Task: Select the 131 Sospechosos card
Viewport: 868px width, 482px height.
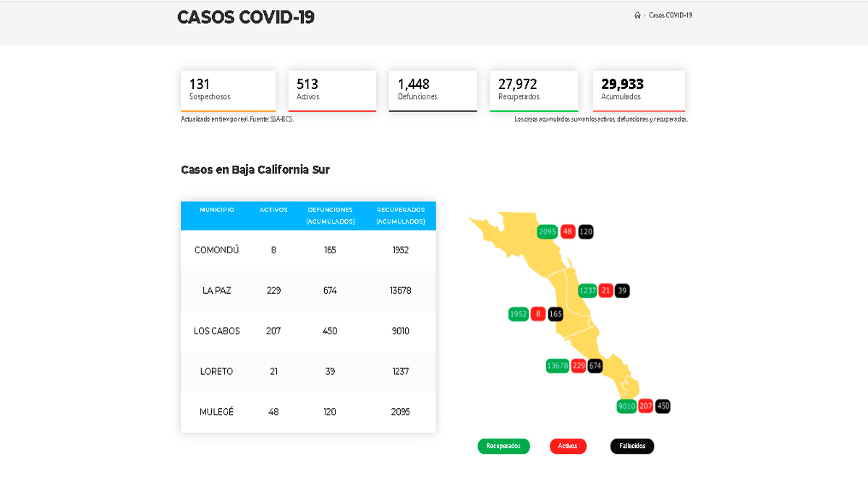Action: 228,90
